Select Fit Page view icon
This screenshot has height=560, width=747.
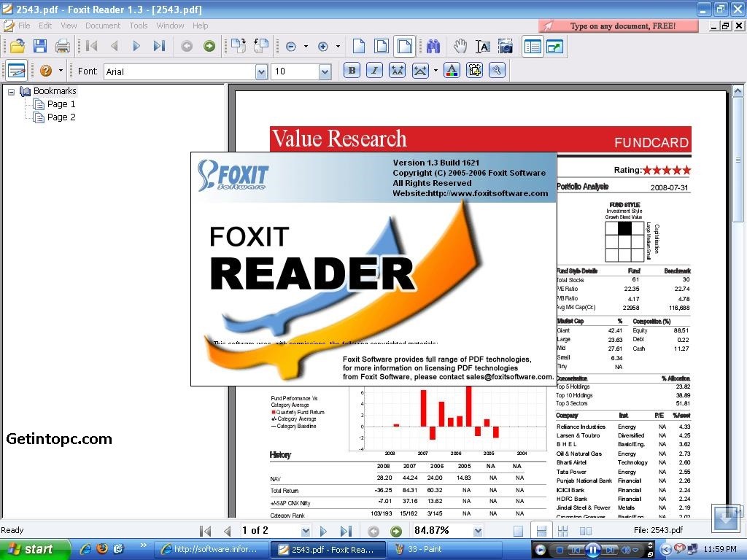pyautogui.click(x=382, y=46)
